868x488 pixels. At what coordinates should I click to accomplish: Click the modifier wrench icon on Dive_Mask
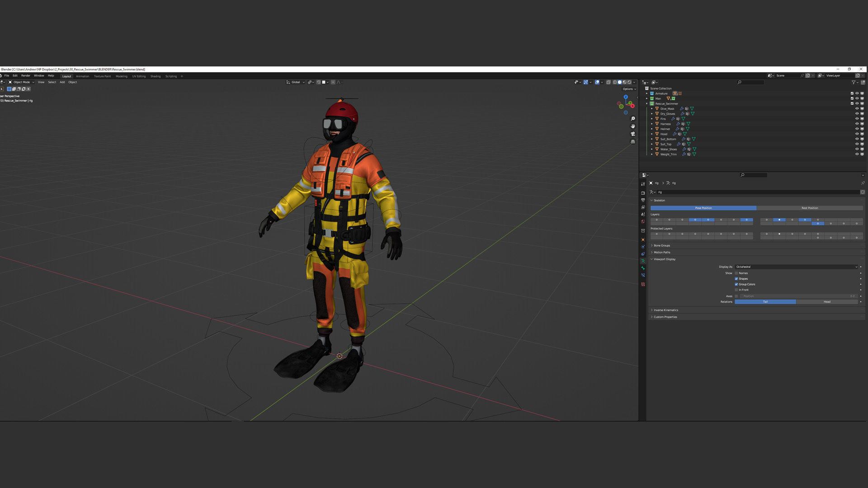click(x=682, y=109)
